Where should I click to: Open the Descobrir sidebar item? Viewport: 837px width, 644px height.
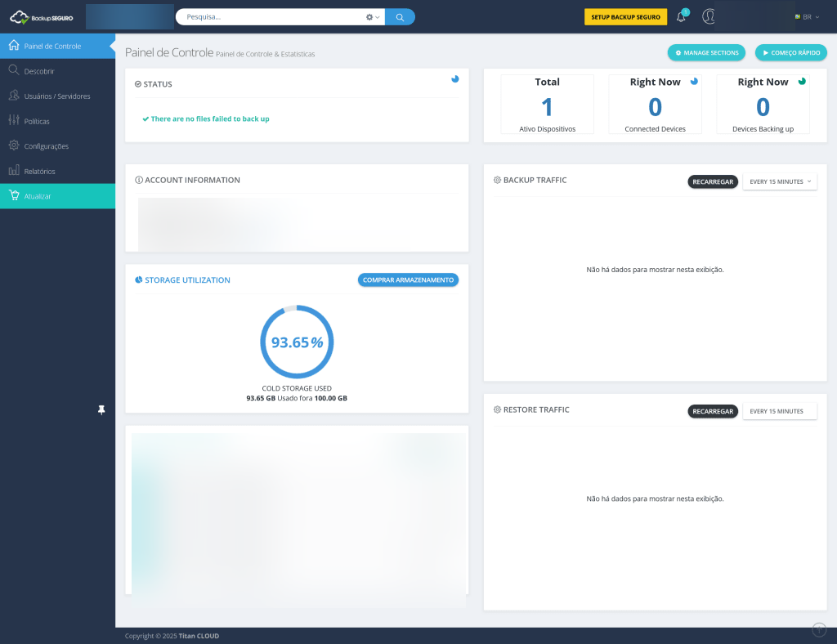pos(58,71)
